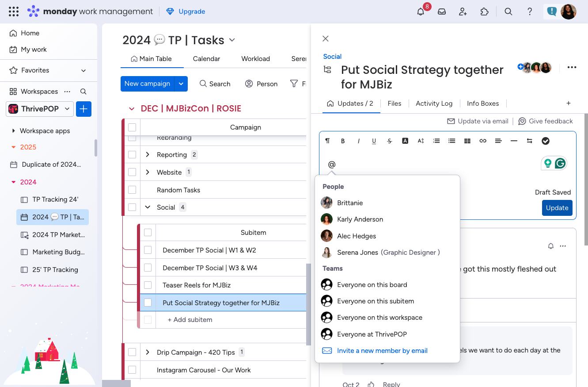Switch to the Calendar view tab
Screen dimensions: 588x387
tap(206, 59)
